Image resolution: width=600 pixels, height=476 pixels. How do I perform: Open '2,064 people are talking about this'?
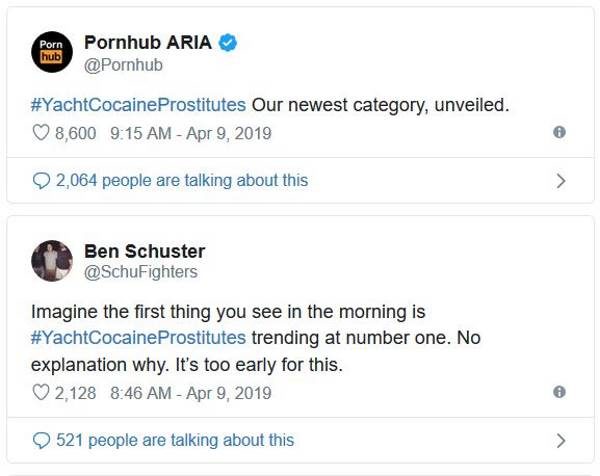pyautogui.click(x=182, y=181)
